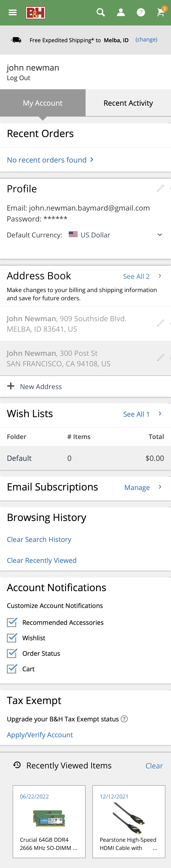This screenshot has width=171, height=868.
Task: Click the B&H logo
Action: point(35,13)
